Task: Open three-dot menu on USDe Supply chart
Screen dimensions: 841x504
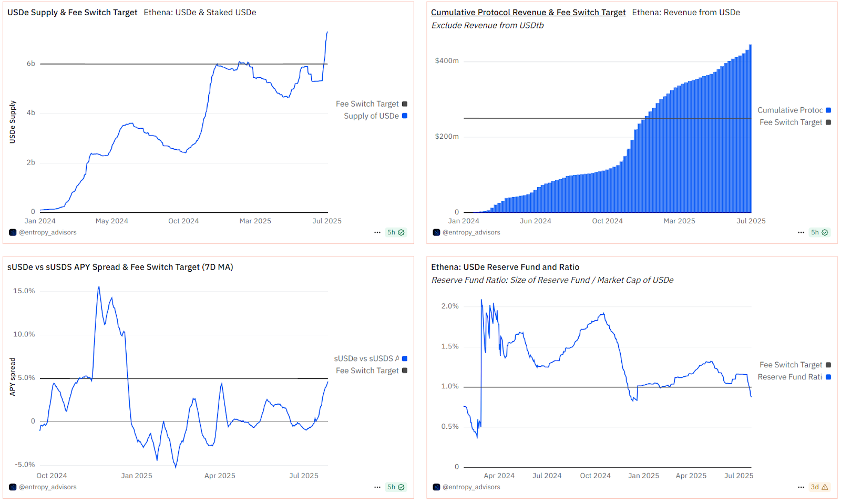Action: (x=377, y=232)
